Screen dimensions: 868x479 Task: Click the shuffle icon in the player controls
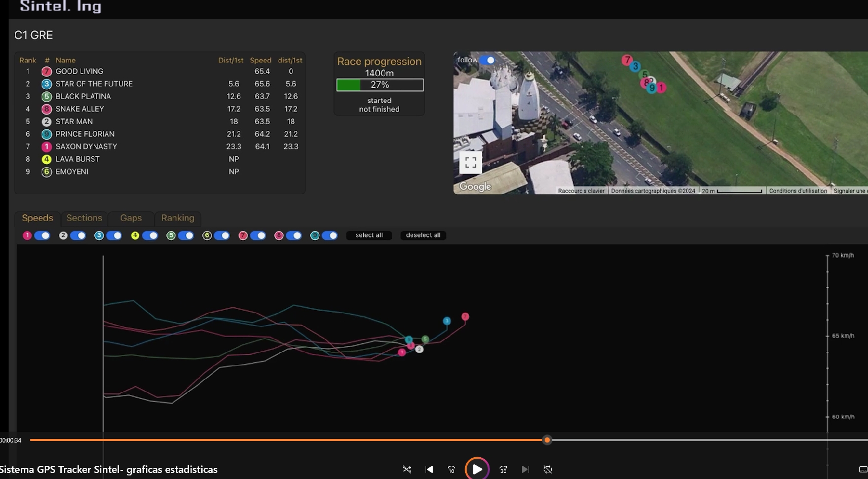coord(407,469)
